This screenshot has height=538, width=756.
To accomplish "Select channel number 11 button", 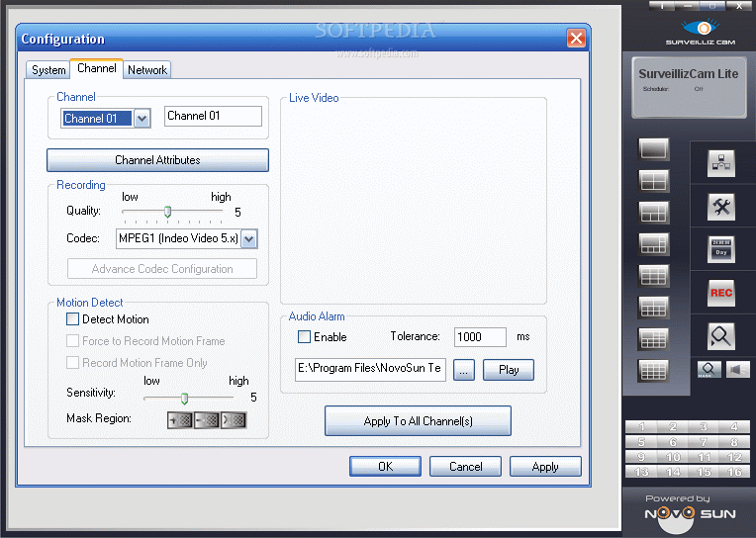I will click(x=704, y=457).
